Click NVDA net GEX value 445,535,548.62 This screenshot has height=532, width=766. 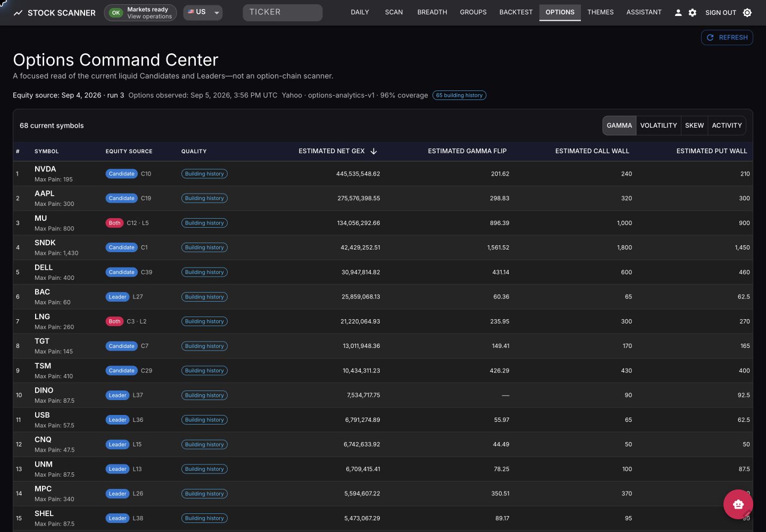(358, 174)
